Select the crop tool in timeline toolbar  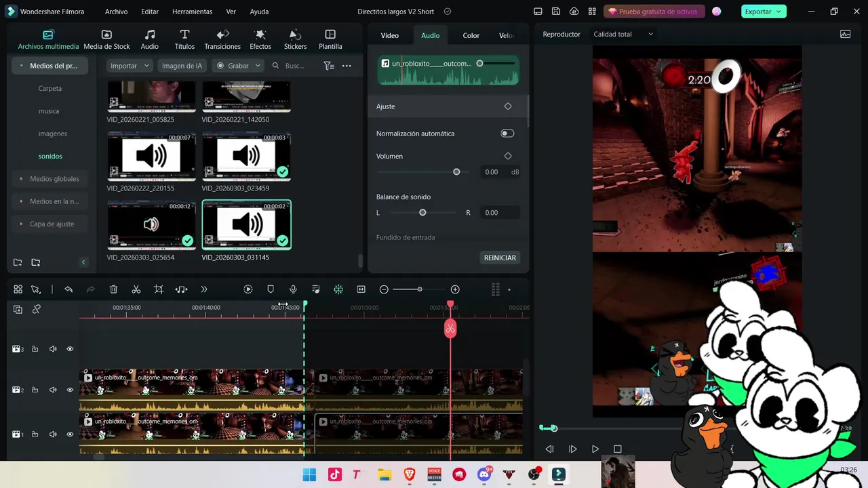[159, 289]
